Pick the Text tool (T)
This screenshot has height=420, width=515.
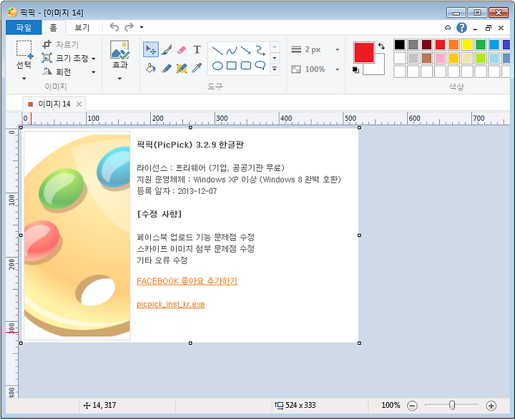tap(197, 49)
